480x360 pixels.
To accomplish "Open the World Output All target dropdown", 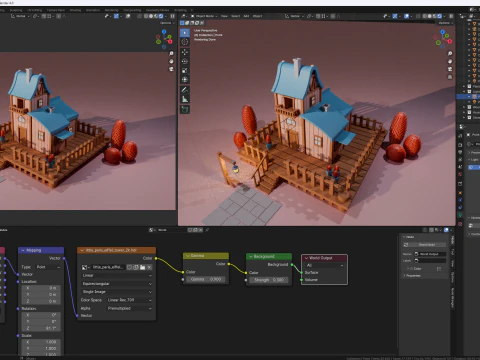I will [324, 265].
